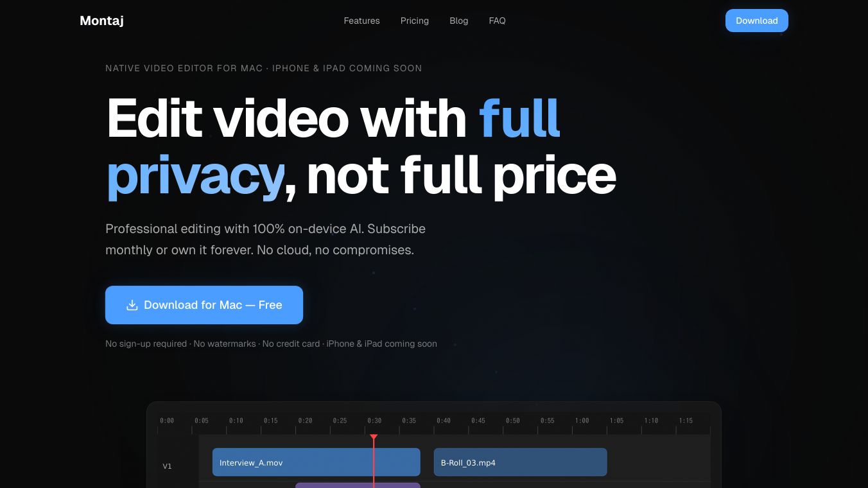Click the download arrow icon in the hero button
This screenshot has width=868, height=488.
click(132, 305)
